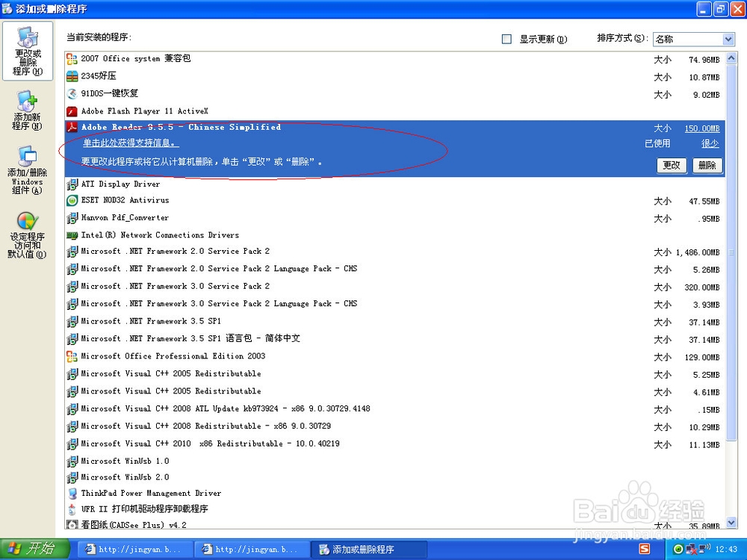Click the ESET NOD32 Antivirus icon
The width and height of the screenshot is (747, 560).
tap(72, 200)
